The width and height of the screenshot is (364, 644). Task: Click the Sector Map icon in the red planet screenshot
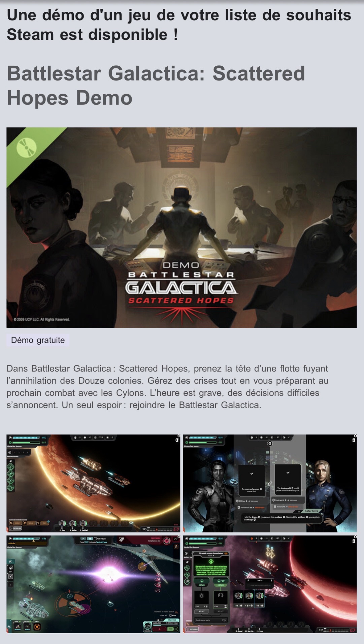point(192,629)
